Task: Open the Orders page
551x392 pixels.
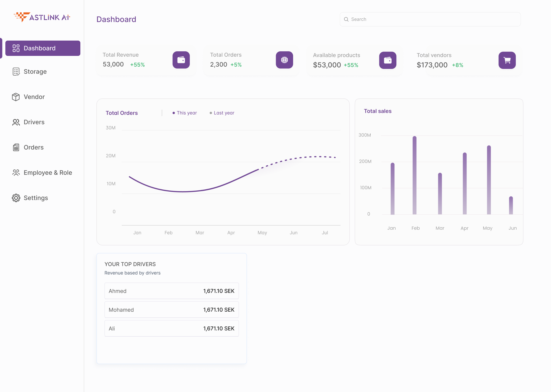Action: click(x=33, y=147)
